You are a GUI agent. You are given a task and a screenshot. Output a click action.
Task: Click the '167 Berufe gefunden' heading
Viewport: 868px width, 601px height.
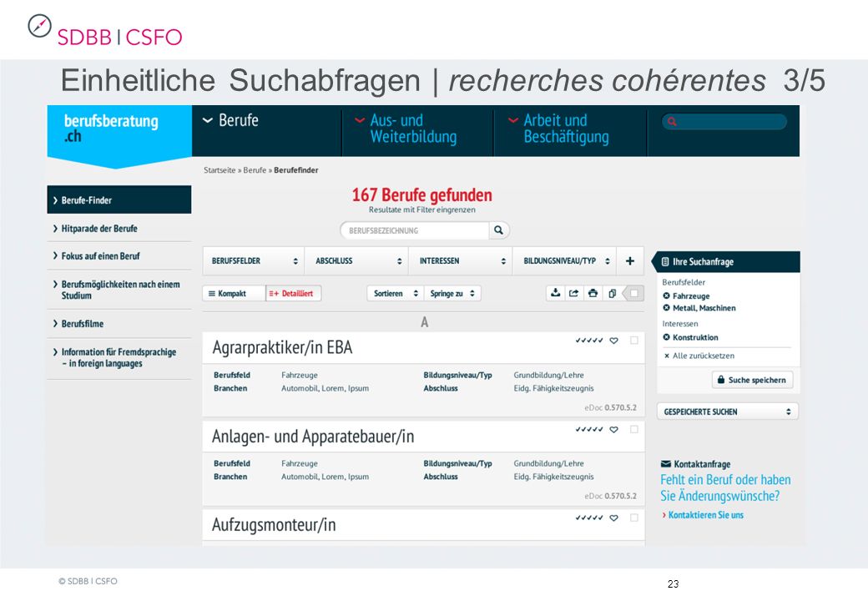[x=421, y=194]
